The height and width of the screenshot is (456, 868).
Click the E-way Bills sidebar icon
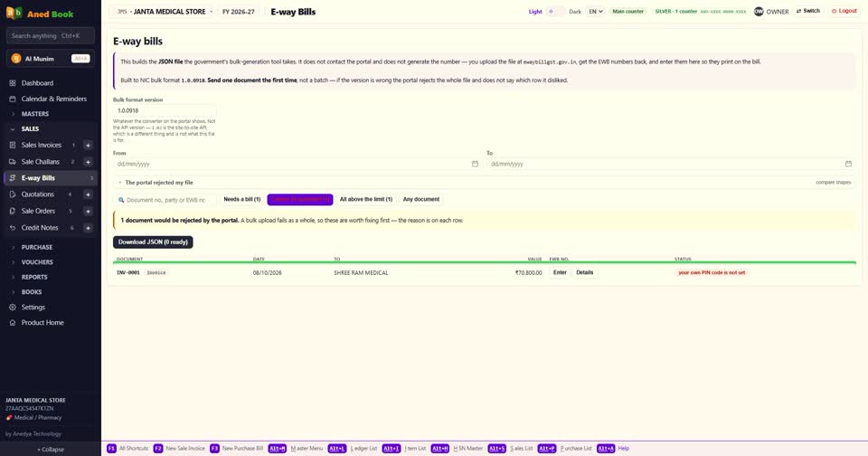pyautogui.click(x=13, y=178)
